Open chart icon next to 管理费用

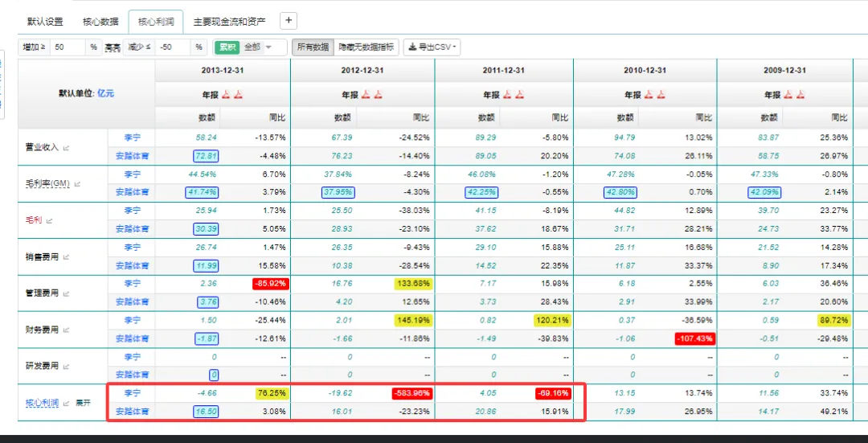click(x=67, y=293)
